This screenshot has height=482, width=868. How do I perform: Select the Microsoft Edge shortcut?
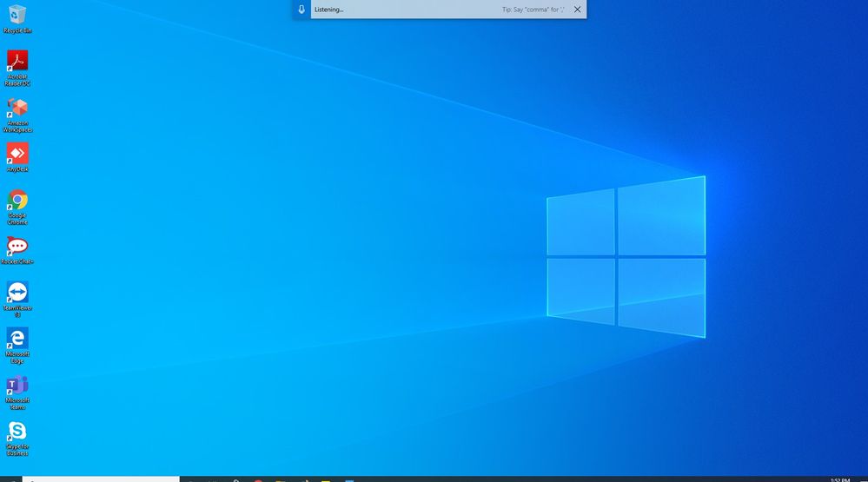click(x=17, y=346)
